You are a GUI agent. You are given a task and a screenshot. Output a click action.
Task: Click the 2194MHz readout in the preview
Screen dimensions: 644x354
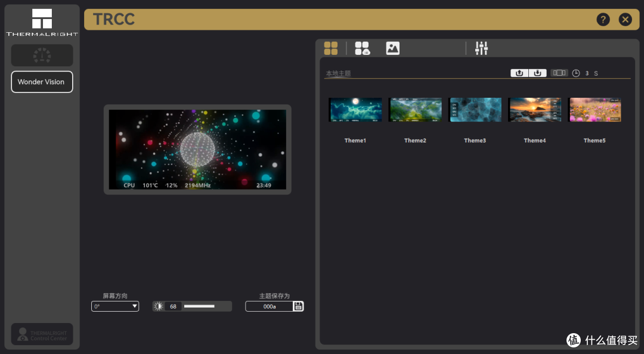(x=197, y=185)
